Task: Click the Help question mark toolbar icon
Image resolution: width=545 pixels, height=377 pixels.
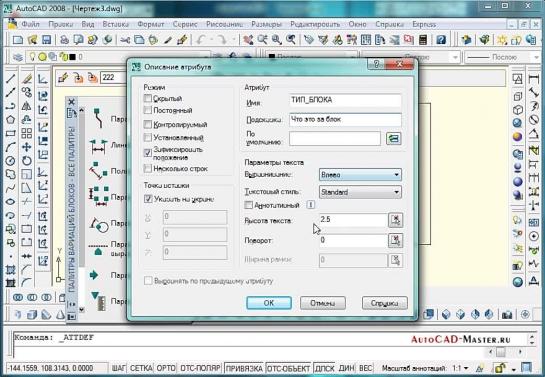Action: point(441,40)
